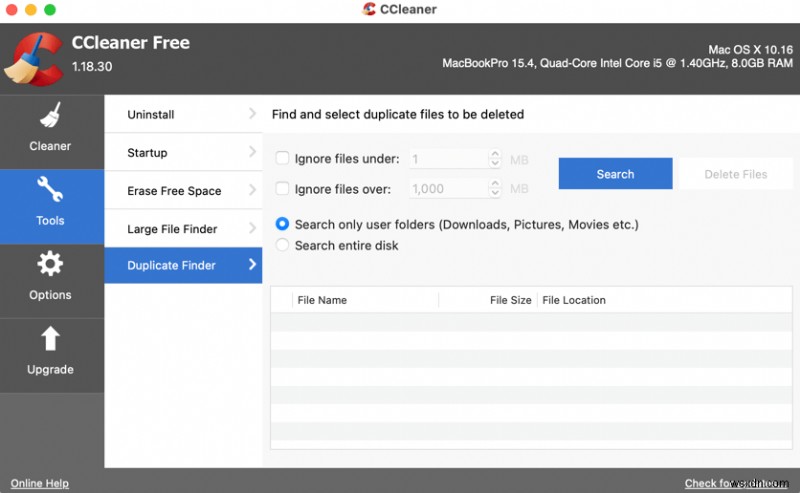
Task: Maximize window with the green button
Action: pos(50,10)
